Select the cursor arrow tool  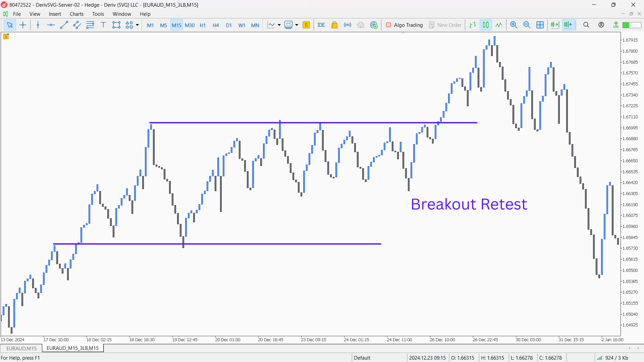click(x=10, y=25)
